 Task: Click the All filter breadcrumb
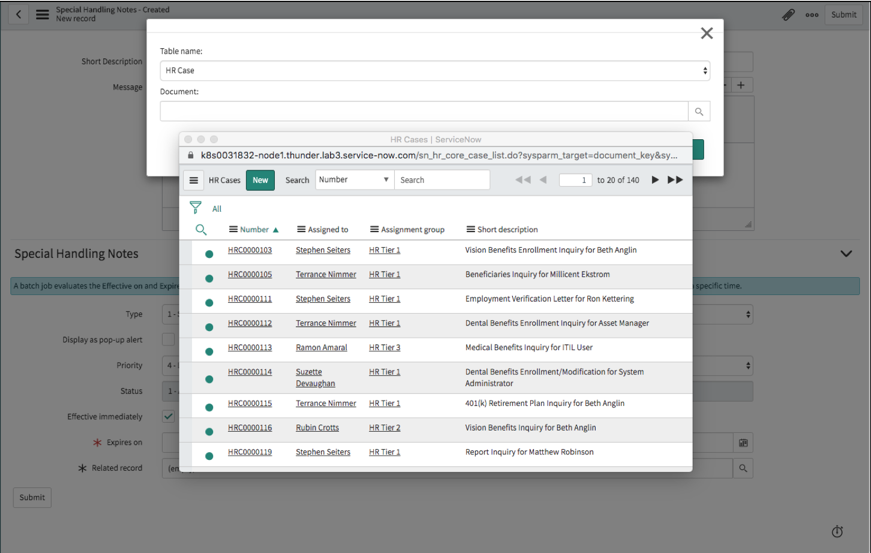pos(217,209)
